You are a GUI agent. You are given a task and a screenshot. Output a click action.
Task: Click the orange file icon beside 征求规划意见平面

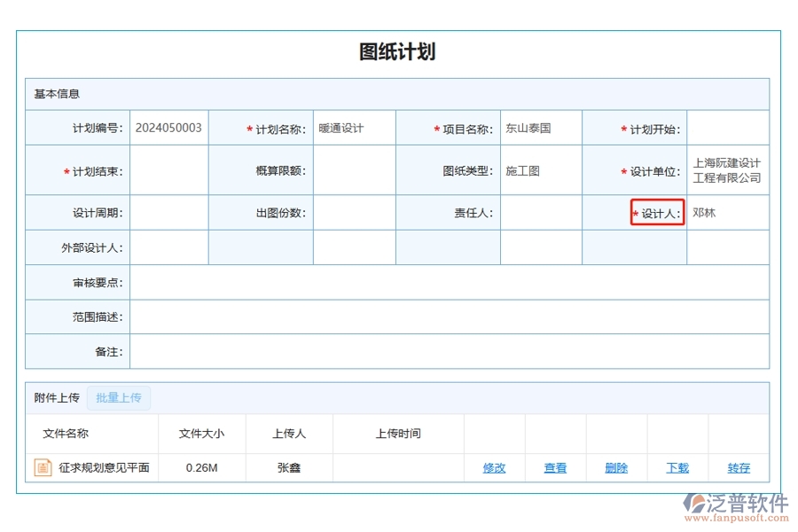click(x=43, y=467)
